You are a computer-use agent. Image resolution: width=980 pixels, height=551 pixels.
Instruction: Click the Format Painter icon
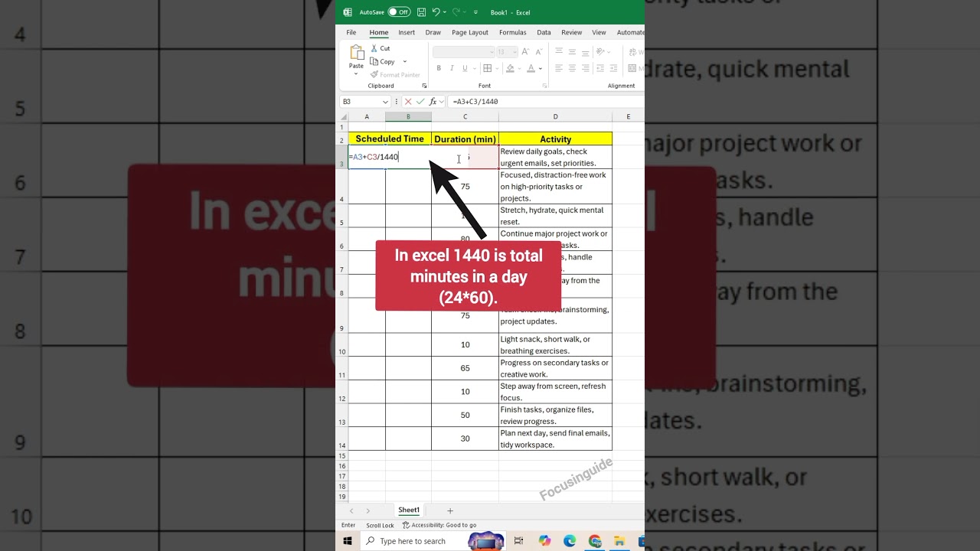pyautogui.click(x=375, y=74)
